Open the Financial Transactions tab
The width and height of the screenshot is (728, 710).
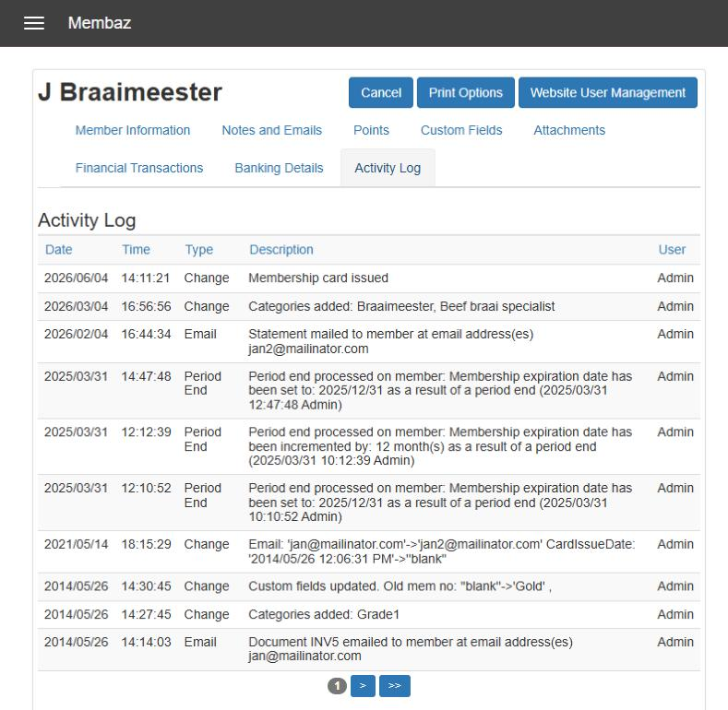click(x=139, y=168)
